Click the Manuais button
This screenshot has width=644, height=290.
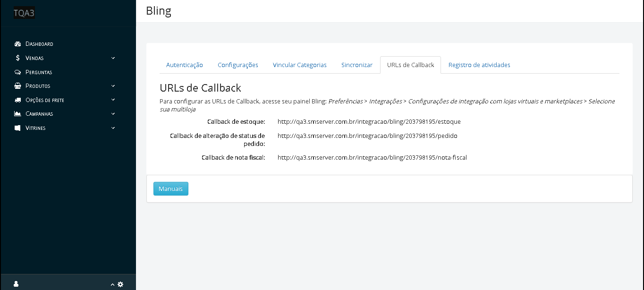170,188
